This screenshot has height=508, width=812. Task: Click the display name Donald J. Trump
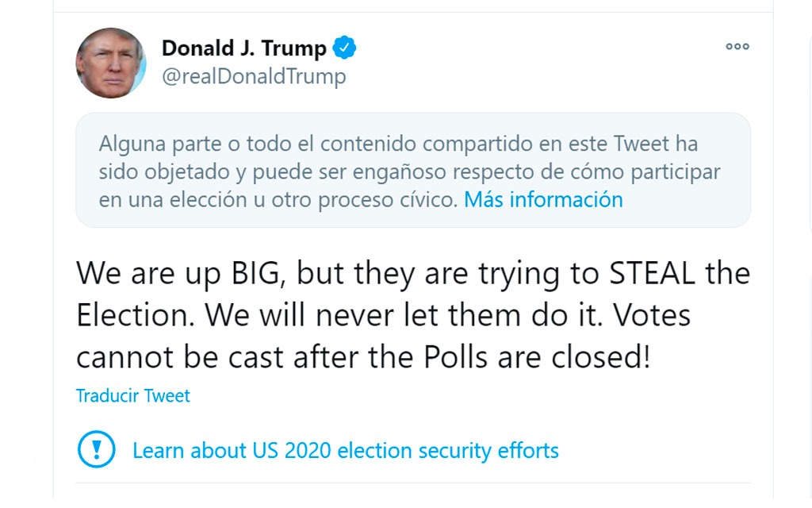click(244, 48)
